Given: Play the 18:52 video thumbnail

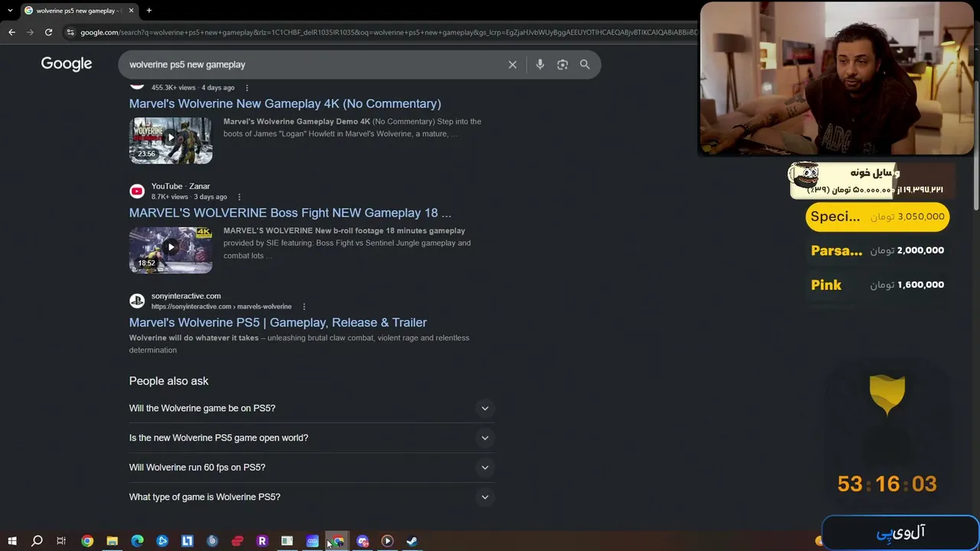Looking at the screenshot, I should 171,249.
